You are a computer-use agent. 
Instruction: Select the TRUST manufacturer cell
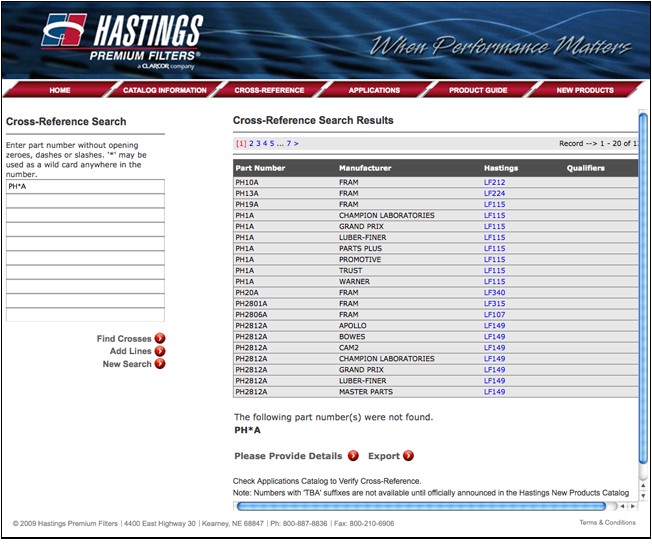coord(351,271)
